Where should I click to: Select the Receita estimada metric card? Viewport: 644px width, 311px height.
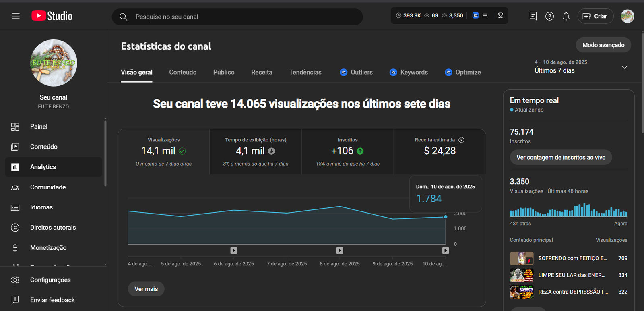pyautogui.click(x=440, y=152)
